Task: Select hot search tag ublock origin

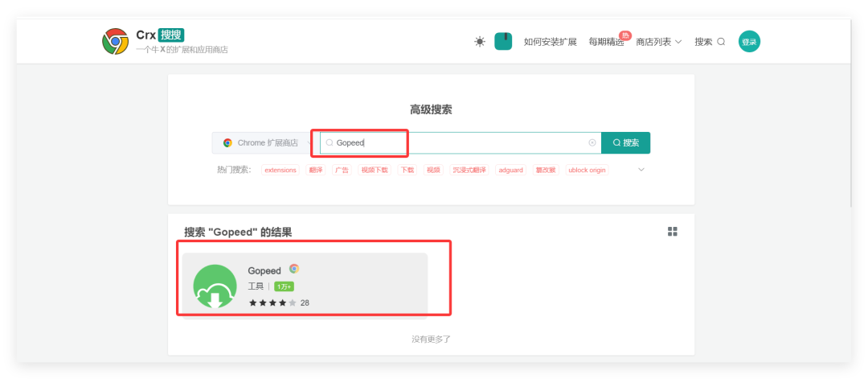Action: pos(587,170)
